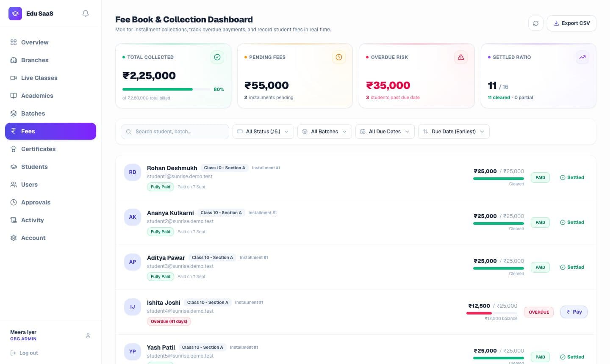This screenshot has height=364, width=610.
Task: Click the RD avatar for Rohan Deshmukh
Action: [x=133, y=172]
